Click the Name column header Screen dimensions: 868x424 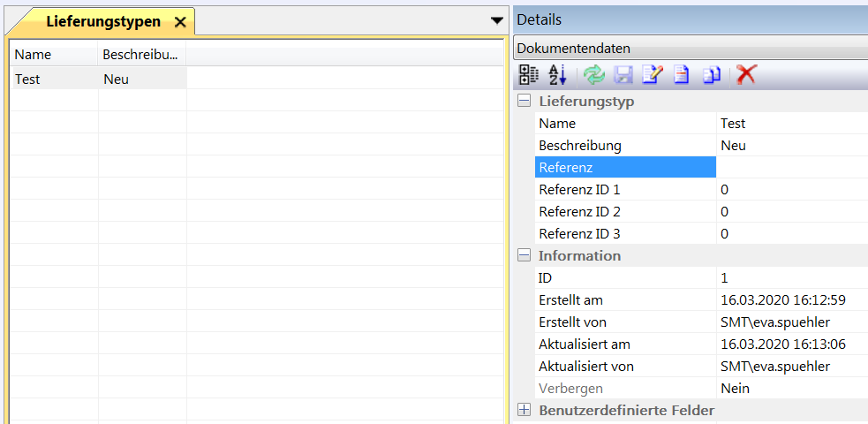(x=53, y=55)
